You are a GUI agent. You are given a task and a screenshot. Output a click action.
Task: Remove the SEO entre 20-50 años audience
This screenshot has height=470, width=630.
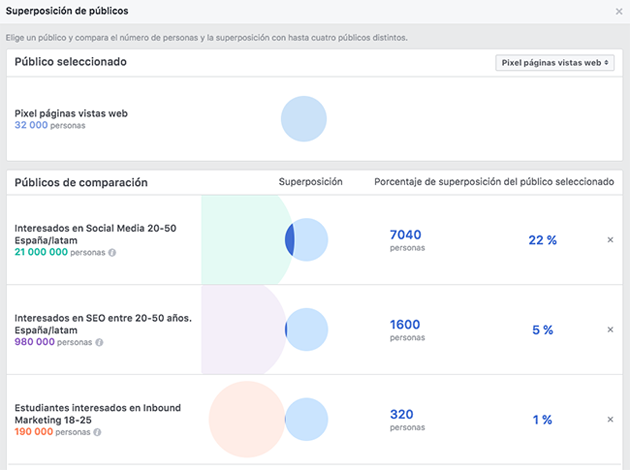tap(610, 329)
